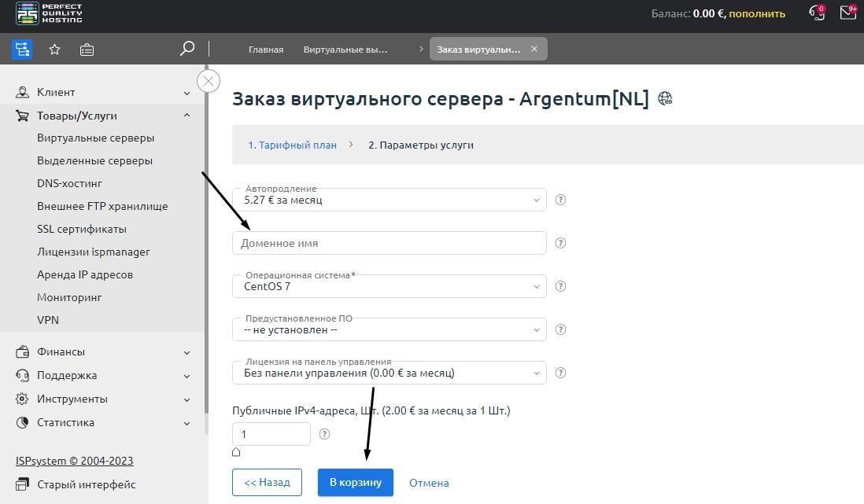Click help icon beside Доменное имя field

tap(560, 243)
